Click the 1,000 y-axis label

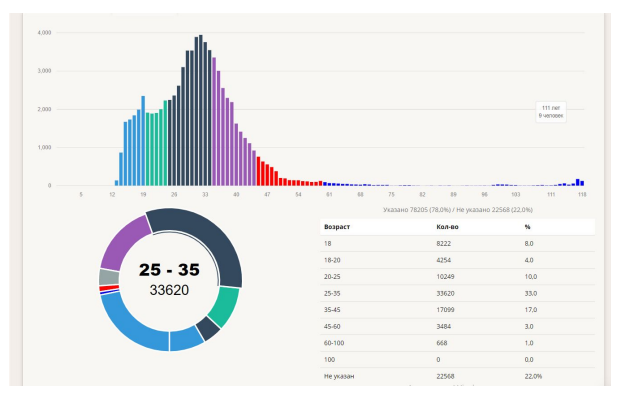coord(44,147)
